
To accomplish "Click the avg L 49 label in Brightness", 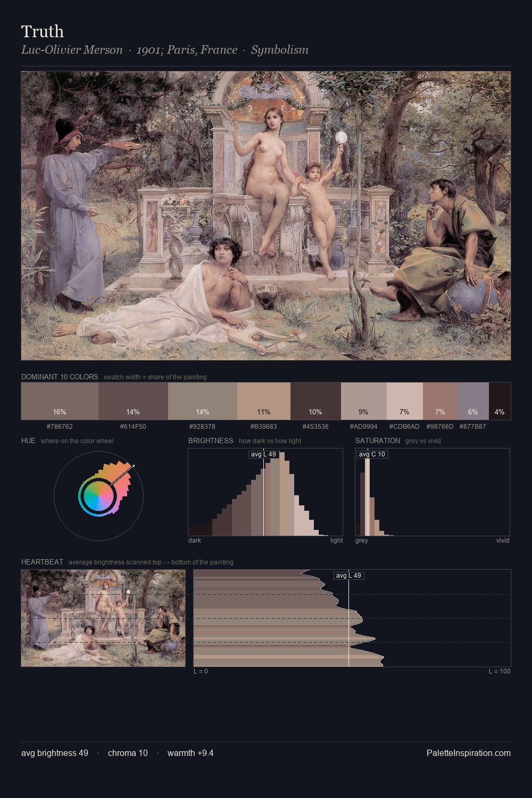I will click(x=263, y=454).
